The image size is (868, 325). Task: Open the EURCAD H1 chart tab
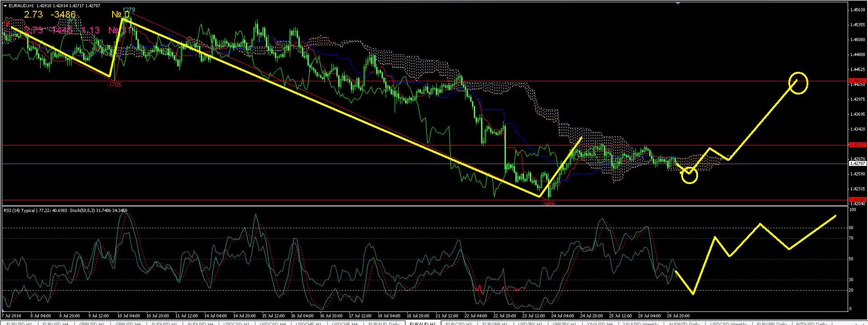coord(458,323)
